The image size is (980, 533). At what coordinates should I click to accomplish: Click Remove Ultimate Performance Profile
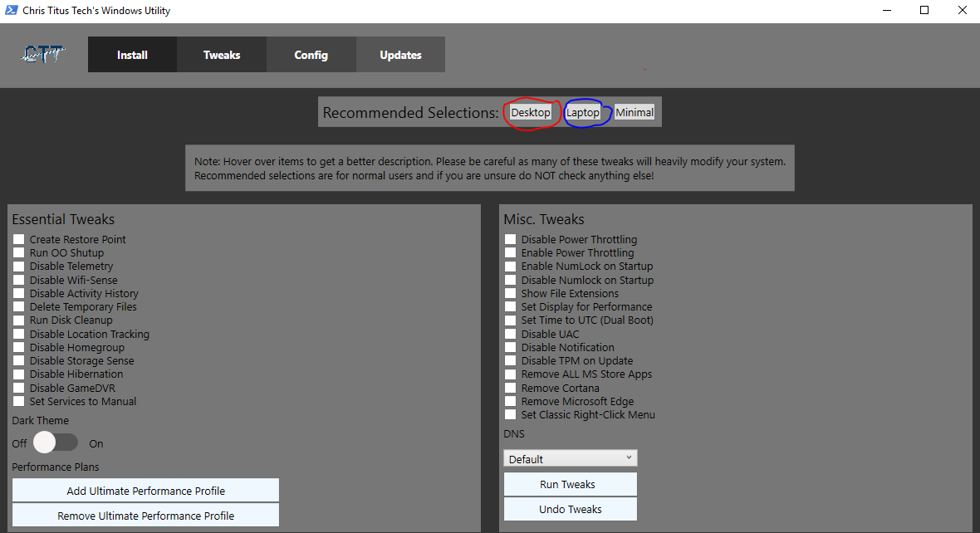[x=145, y=516]
